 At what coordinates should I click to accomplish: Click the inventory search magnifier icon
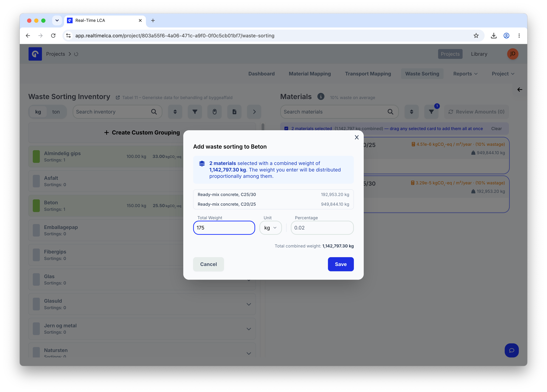click(154, 112)
